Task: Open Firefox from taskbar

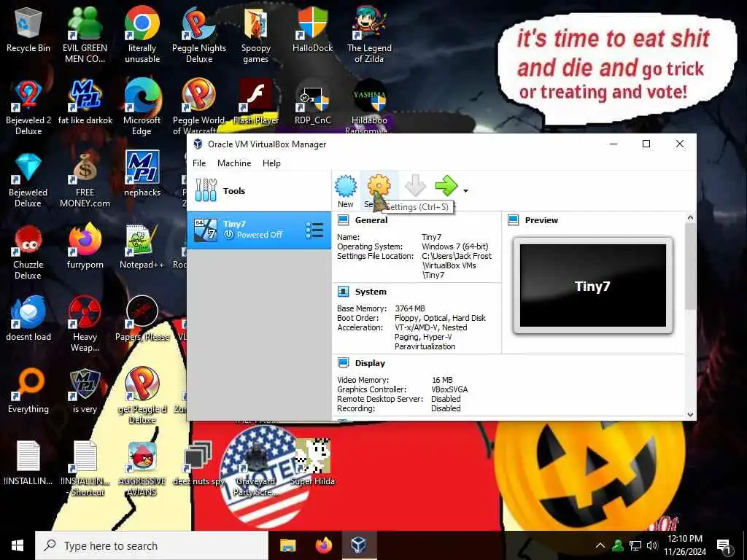Action: click(x=323, y=545)
